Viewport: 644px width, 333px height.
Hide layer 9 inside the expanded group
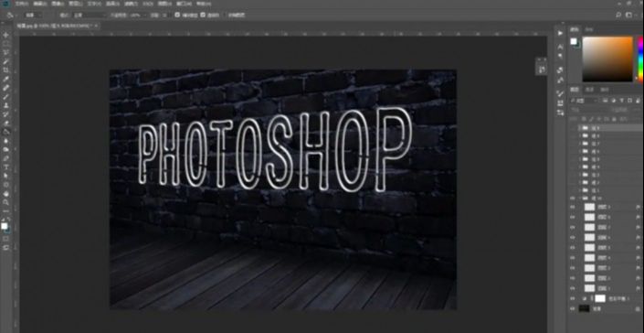[573, 207]
